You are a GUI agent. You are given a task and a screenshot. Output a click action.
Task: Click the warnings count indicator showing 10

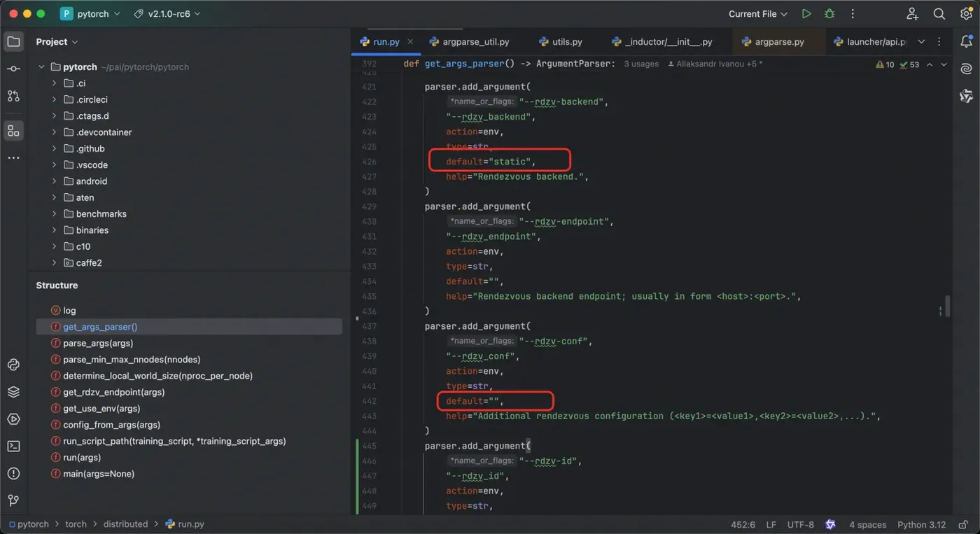pyautogui.click(x=885, y=64)
